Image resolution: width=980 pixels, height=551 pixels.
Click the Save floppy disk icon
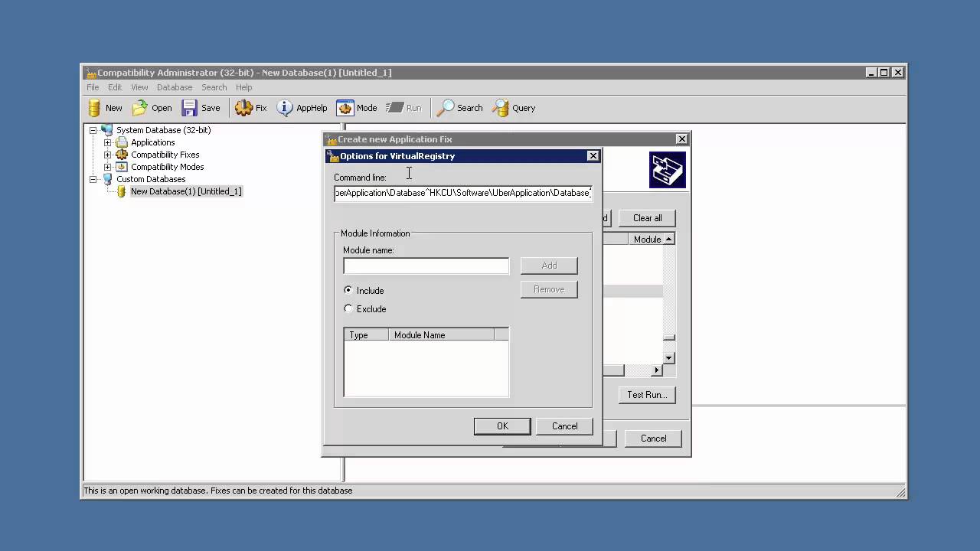[189, 108]
